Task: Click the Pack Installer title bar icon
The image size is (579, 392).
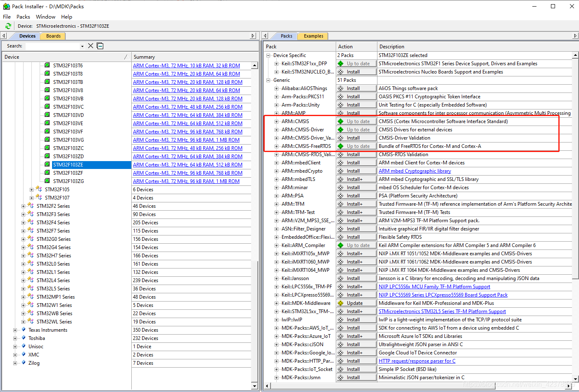Action: click(x=6, y=6)
